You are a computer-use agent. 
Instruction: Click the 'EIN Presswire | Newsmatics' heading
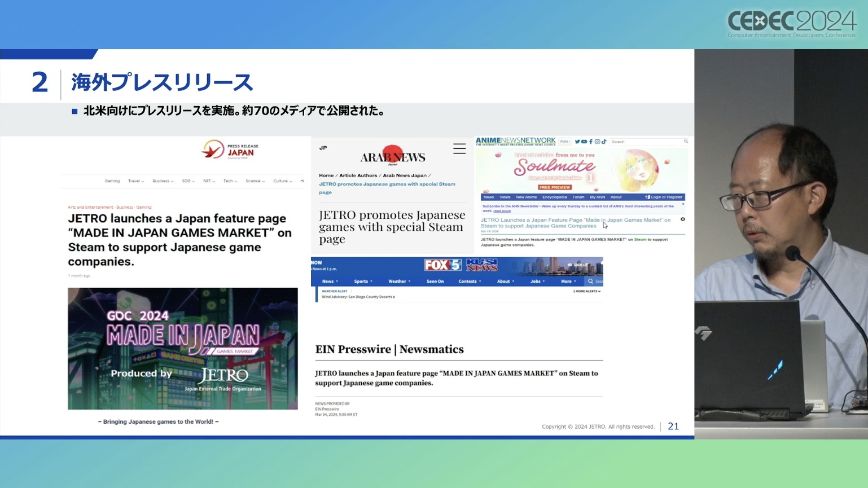(x=389, y=349)
